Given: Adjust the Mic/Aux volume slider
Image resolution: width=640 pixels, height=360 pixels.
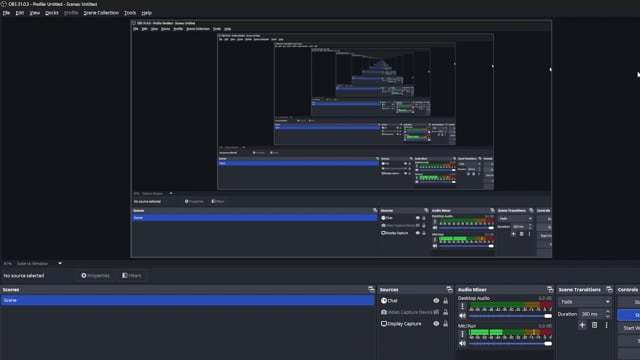Looking at the screenshot, I should click(x=510, y=344).
